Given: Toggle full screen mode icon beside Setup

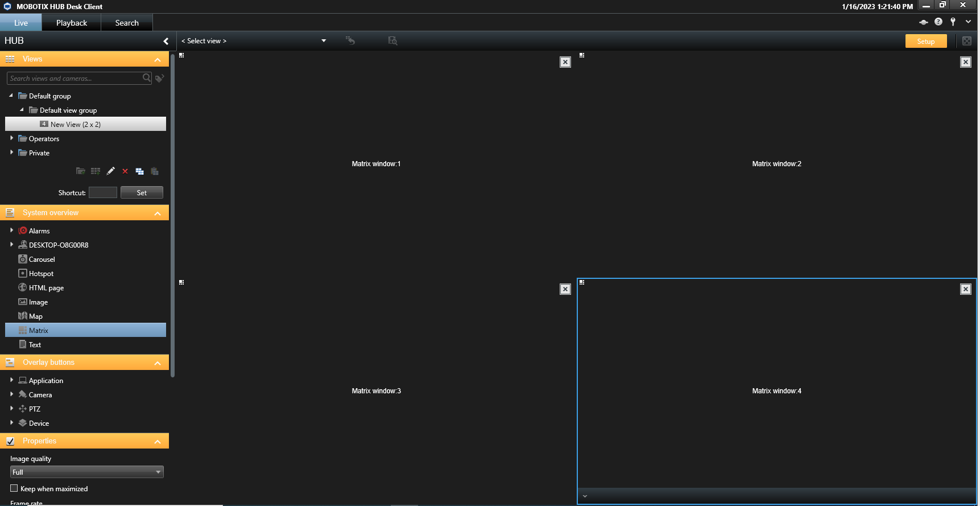Looking at the screenshot, I should 967,41.
